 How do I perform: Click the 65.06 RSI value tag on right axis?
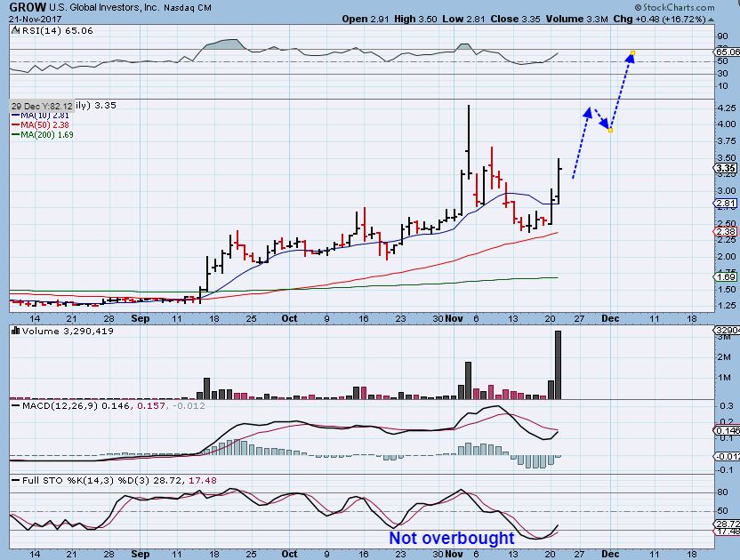727,52
